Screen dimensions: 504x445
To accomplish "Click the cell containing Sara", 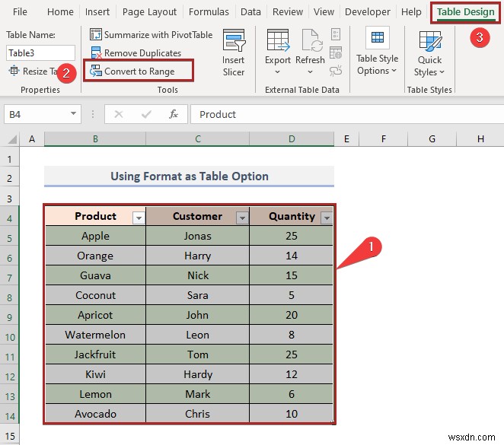I will pyautogui.click(x=198, y=295).
